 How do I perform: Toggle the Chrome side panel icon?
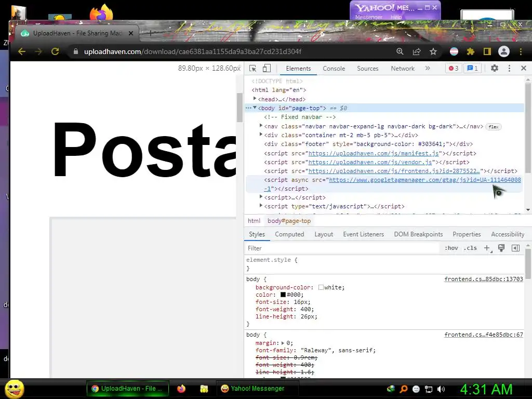[487, 51]
